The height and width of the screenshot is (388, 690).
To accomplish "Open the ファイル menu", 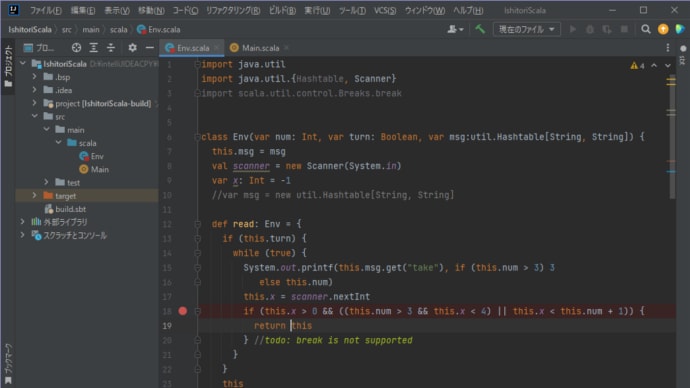I will (x=45, y=10).
